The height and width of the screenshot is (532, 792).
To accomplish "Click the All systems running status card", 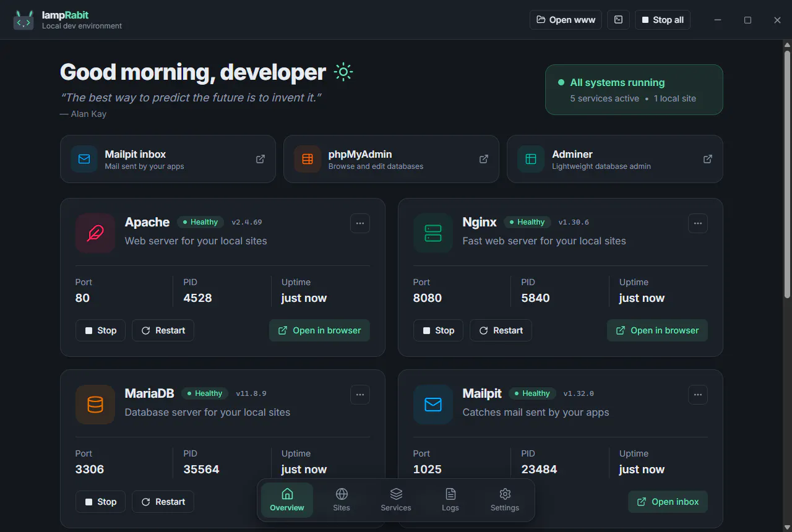I will (634, 90).
